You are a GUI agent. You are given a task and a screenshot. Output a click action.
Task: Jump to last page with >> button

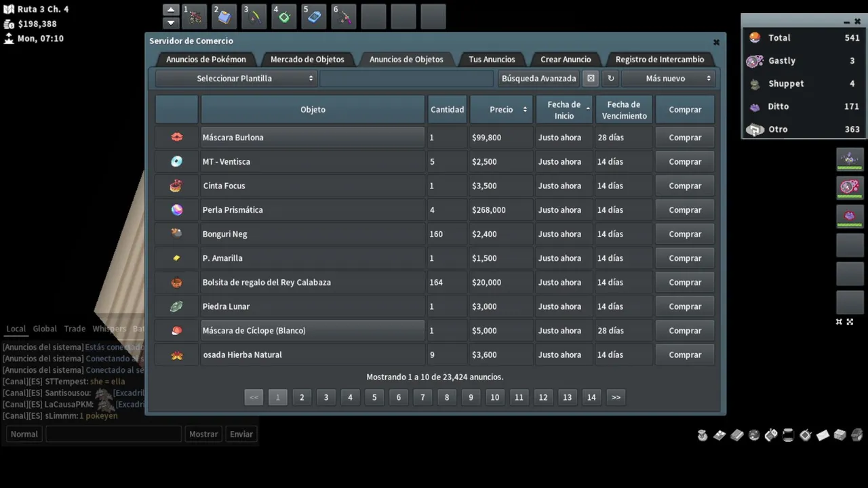[616, 397]
